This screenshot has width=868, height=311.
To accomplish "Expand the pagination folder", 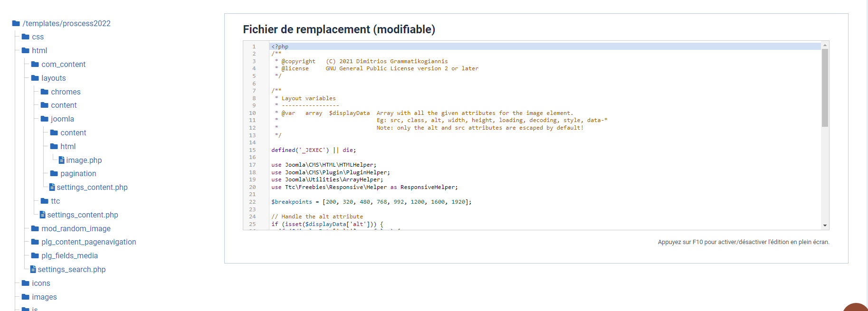I will (78, 173).
